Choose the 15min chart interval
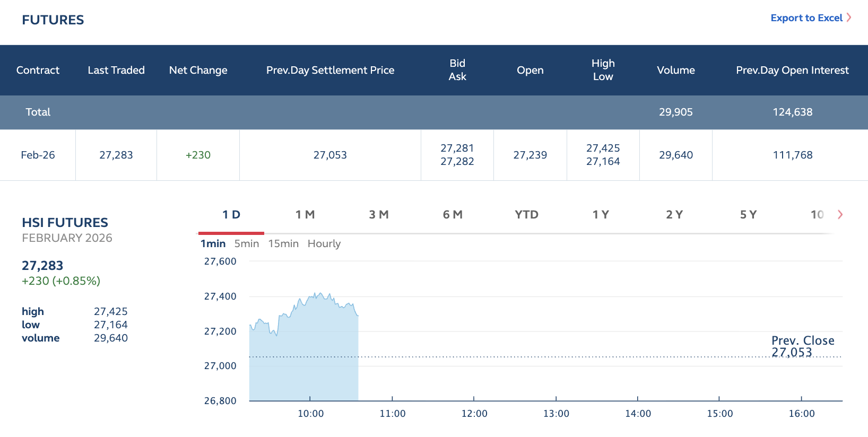868x437 pixels. (283, 243)
